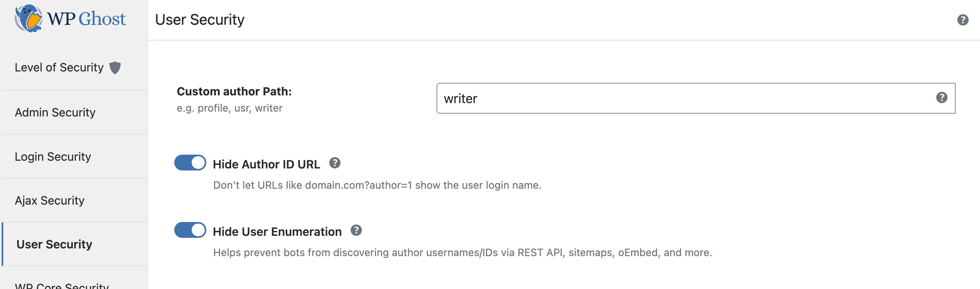Viewport: 980px width, 289px height.
Task: Click the shield icon beside Level of Security
Action: point(115,67)
